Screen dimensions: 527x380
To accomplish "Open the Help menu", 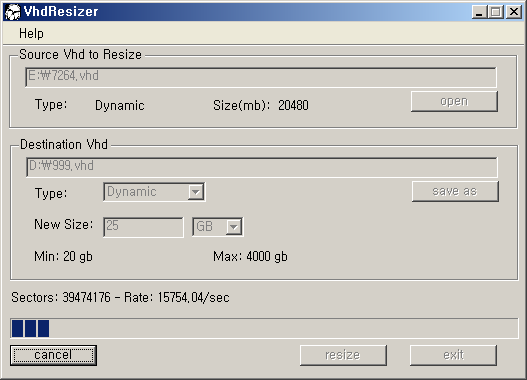I will pos(31,34).
